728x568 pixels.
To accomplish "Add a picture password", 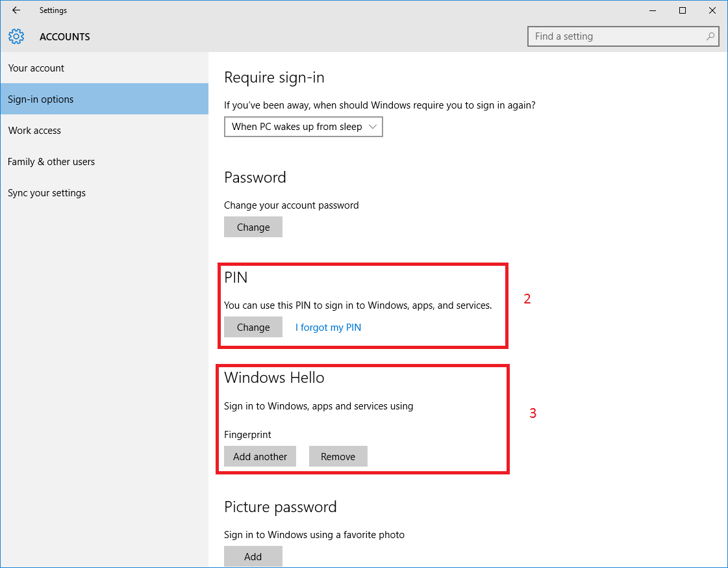I will tap(253, 556).
